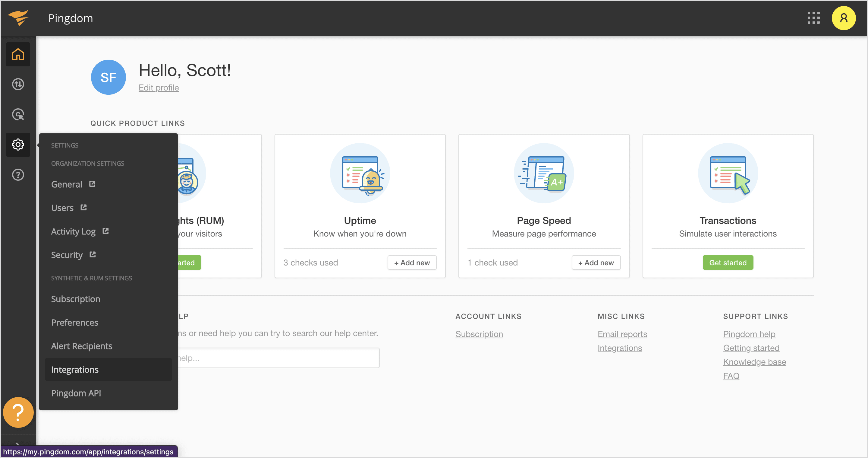Viewport: 868px width, 458px height.
Task: Click the SolarWinds logo in header
Action: coord(18,18)
